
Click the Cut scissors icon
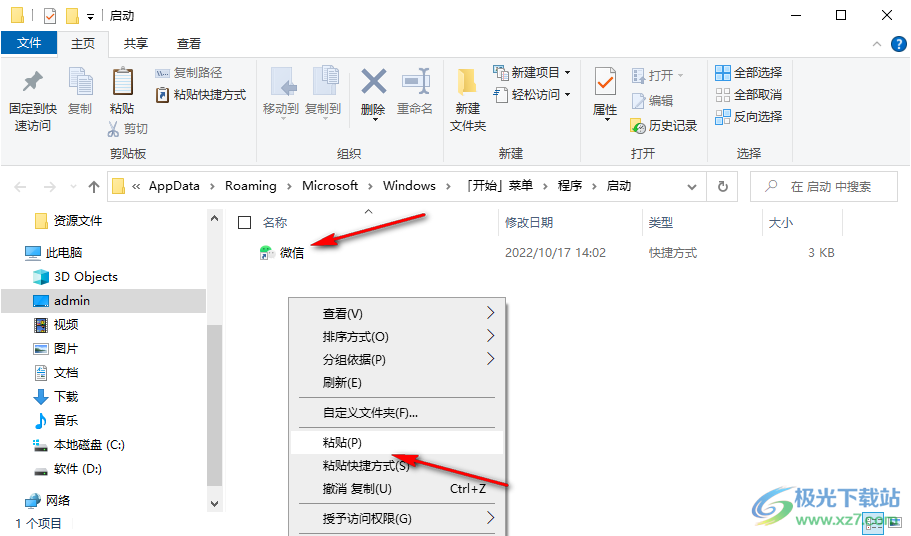pos(113,129)
